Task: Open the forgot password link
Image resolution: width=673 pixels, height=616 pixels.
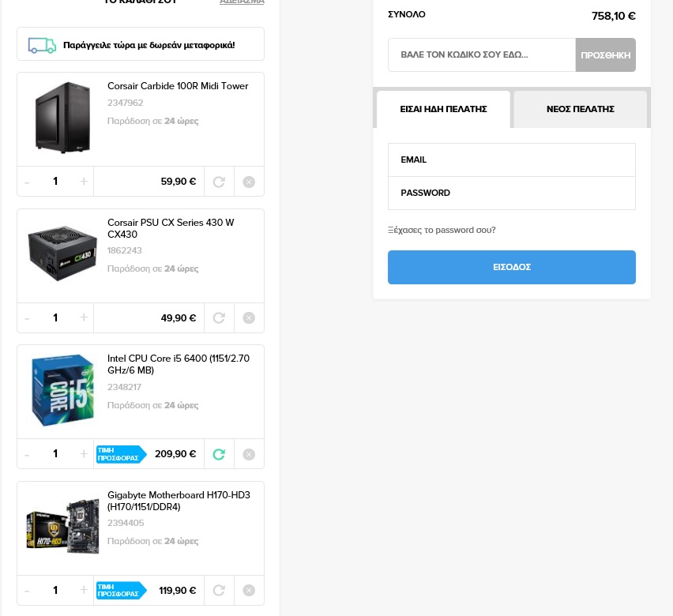Action: tap(442, 230)
